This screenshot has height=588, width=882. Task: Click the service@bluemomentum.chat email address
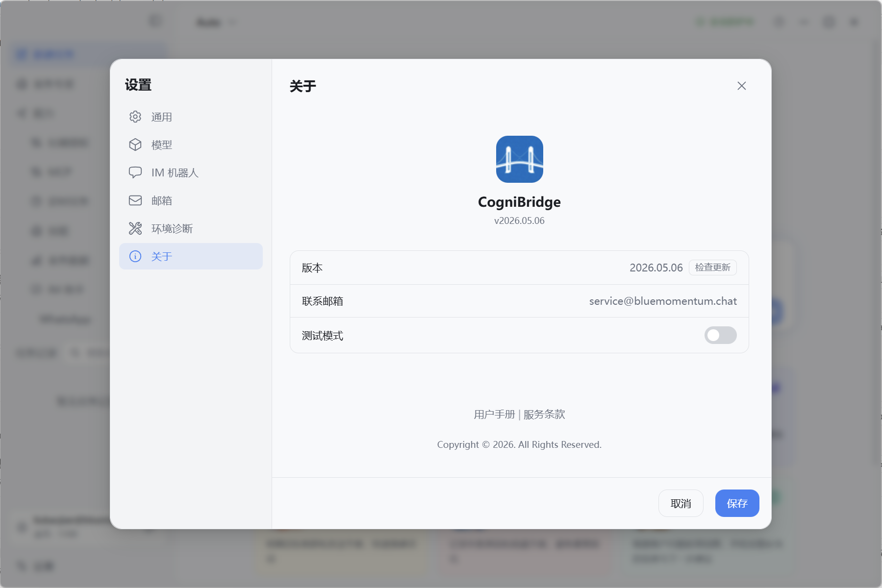pos(663,301)
